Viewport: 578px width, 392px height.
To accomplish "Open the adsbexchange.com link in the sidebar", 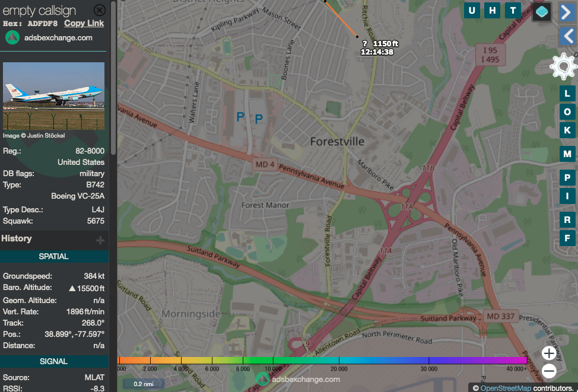I will click(x=58, y=37).
